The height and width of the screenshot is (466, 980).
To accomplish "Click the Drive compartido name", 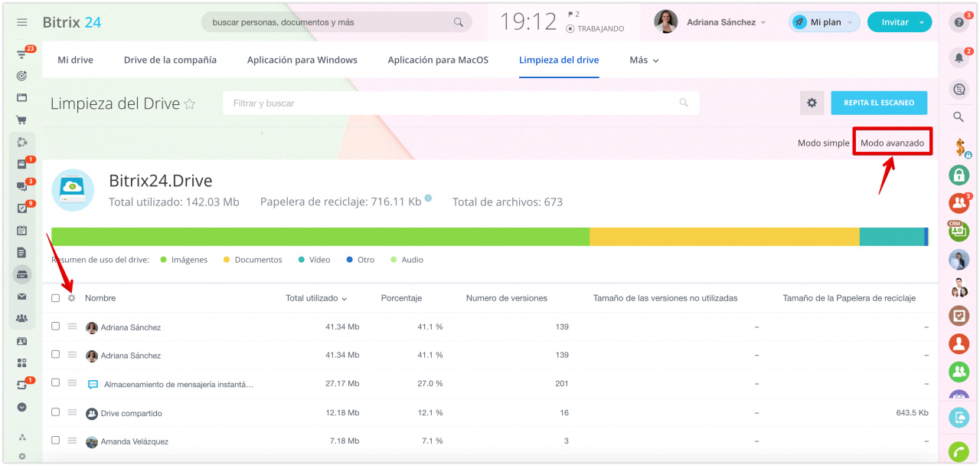I will point(132,413).
